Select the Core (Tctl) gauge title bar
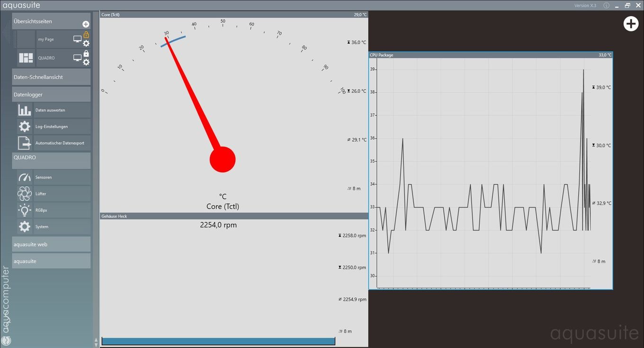Image resolution: width=644 pixels, height=348 pixels. 234,15
